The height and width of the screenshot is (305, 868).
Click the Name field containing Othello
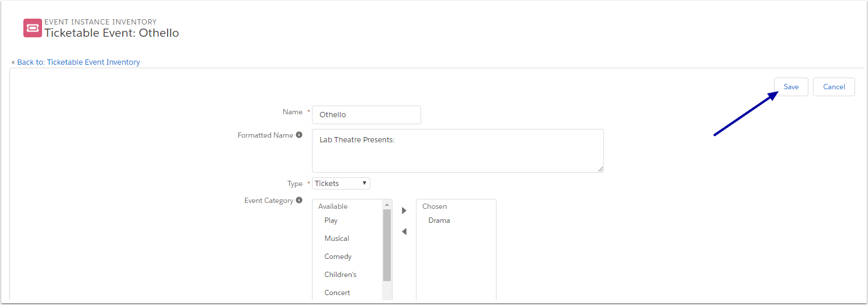pyautogui.click(x=366, y=115)
